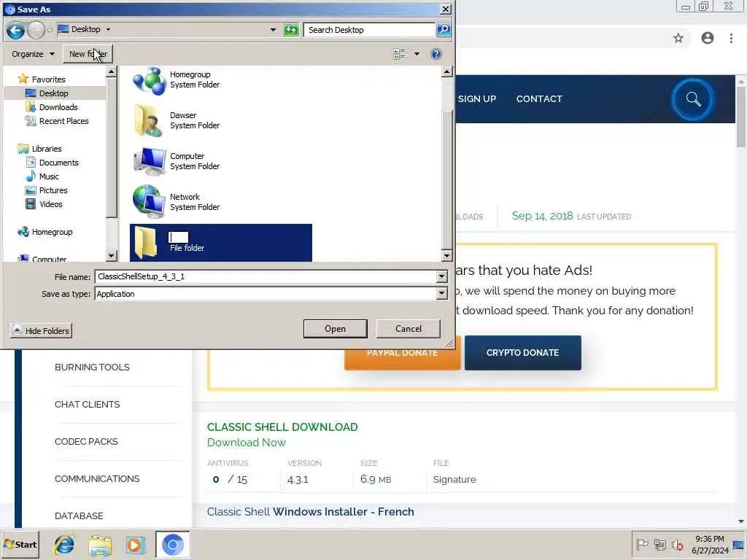Select Downloads in navigation pane
Viewport: 747px width, 560px height.
58,107
